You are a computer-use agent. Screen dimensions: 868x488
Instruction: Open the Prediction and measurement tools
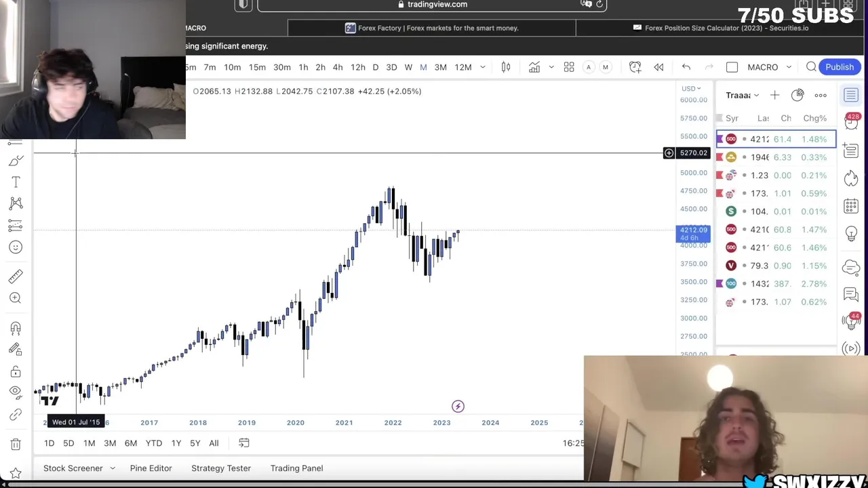[x=16, y=225]
